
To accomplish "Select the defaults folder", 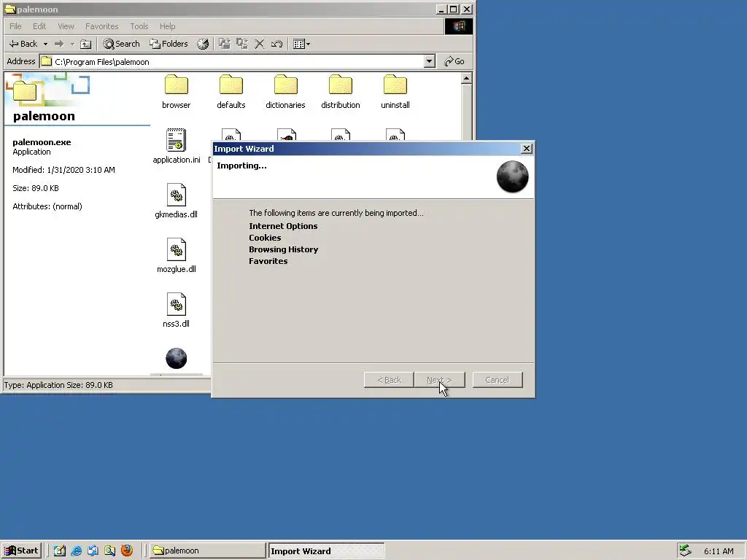I will point(231,91).
